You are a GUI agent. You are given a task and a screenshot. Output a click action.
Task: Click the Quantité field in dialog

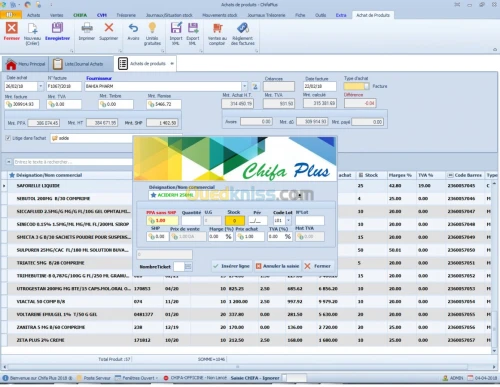point(191,220)
